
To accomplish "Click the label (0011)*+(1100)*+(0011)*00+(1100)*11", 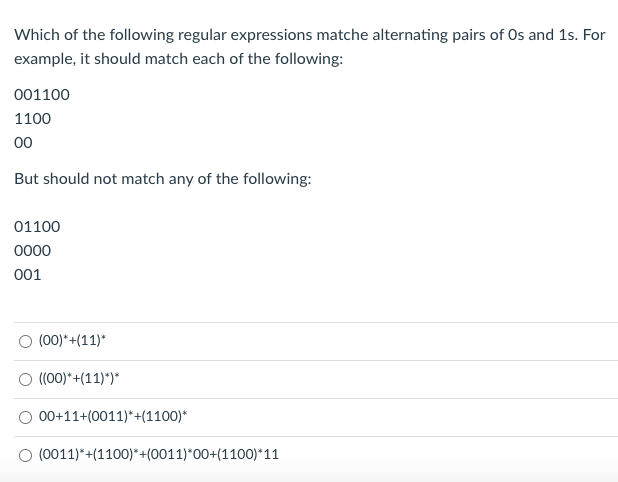I will tap(159, 454).
